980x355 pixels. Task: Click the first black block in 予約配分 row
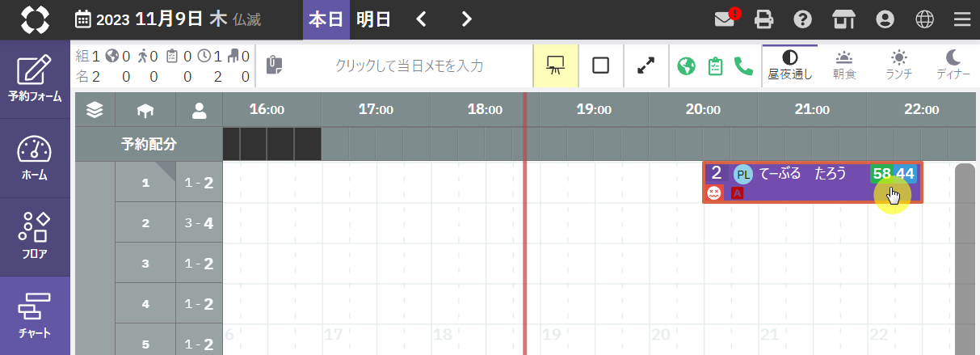pos(231,145)
